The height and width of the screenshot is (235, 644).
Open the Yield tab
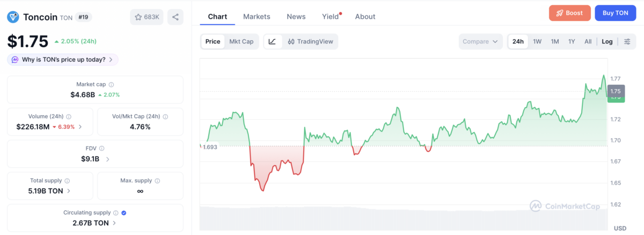331,17
